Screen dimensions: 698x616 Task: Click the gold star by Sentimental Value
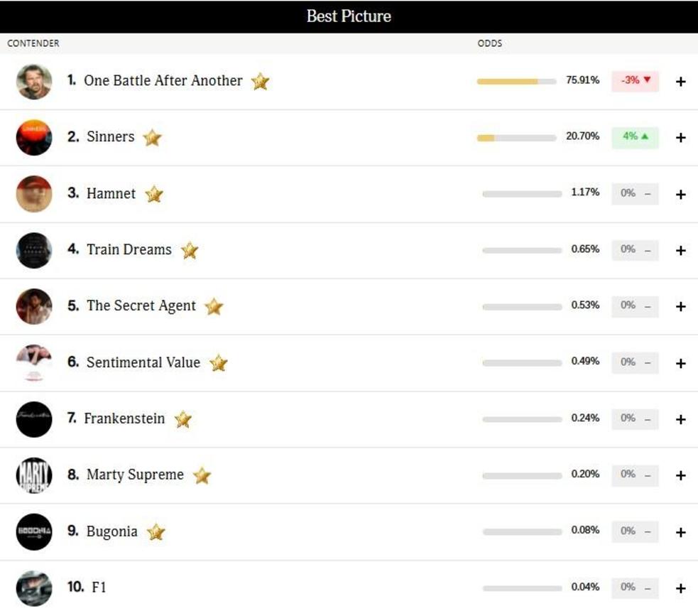pos(218,363)
